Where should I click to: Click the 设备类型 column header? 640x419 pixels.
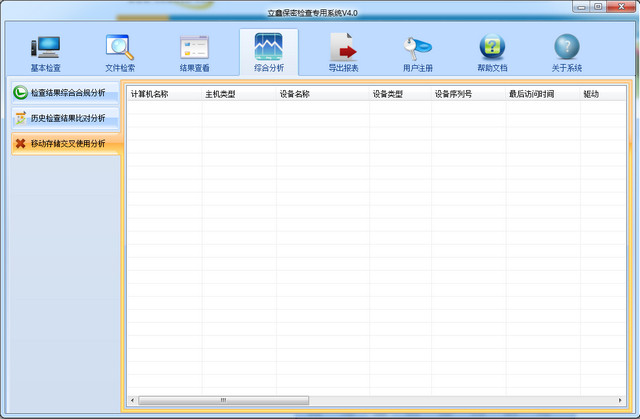[x=388, y=94]
